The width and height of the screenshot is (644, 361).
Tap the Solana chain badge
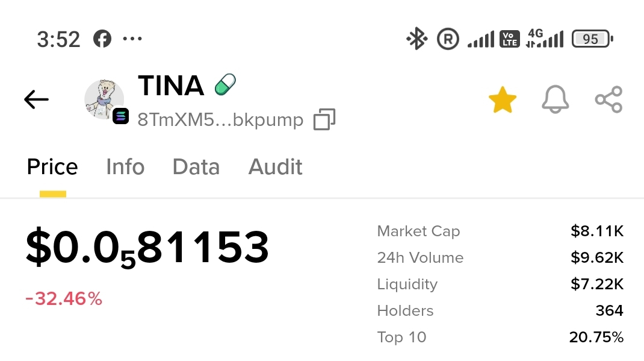coord(120,116)
